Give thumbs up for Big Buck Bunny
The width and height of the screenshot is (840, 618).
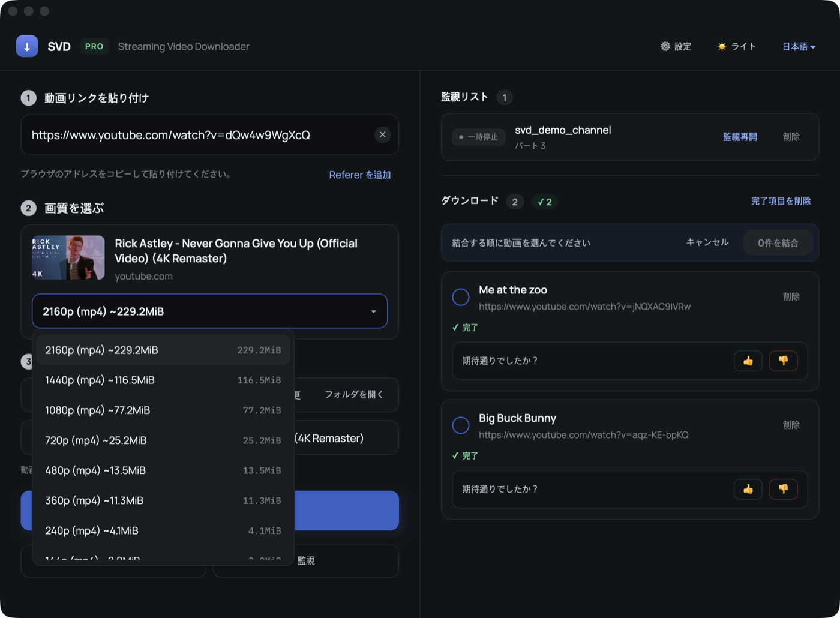pos(748,489)
